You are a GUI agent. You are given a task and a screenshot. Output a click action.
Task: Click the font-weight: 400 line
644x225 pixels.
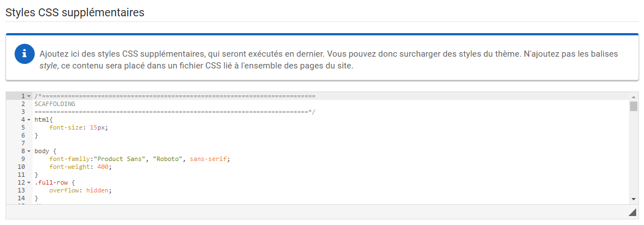coord(81,167)
